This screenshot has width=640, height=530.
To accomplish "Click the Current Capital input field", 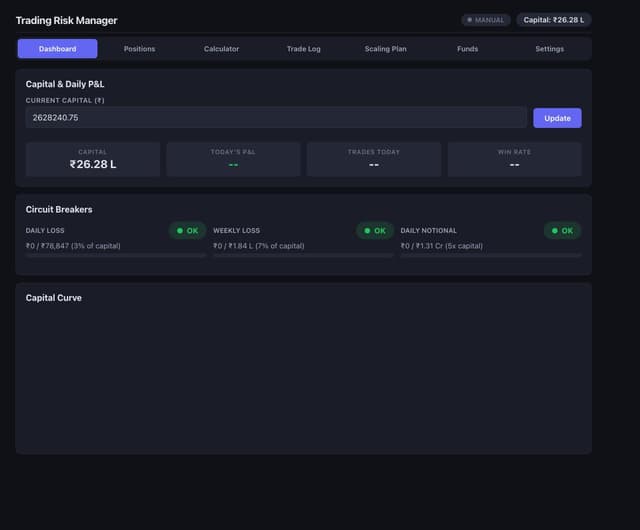I will pos(276,118).
